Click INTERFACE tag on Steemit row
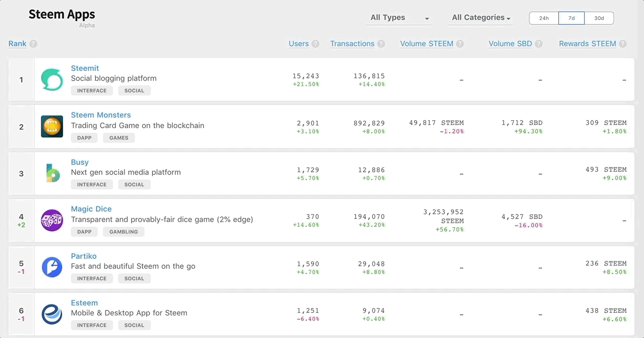644x338 pixels. (92, 91)
